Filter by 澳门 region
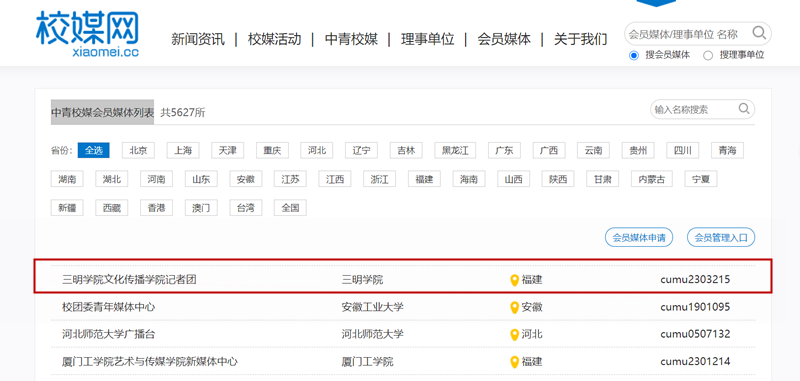800x381 pixels. coord(201,208)
